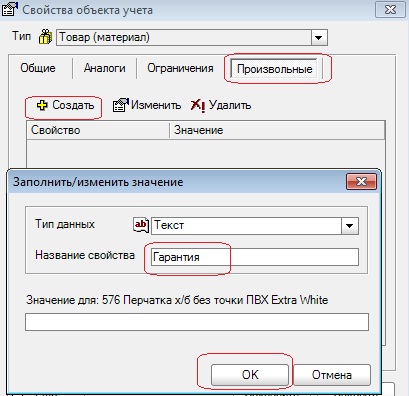The image size is (409, 396).
Task: Switch to the Аналоги tab
Action: [105, 68]
